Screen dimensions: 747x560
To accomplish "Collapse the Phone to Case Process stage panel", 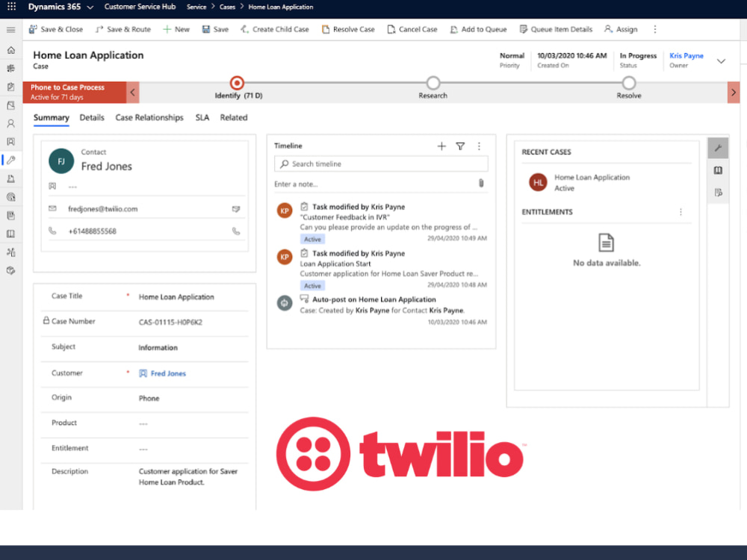I will (132, 93).
